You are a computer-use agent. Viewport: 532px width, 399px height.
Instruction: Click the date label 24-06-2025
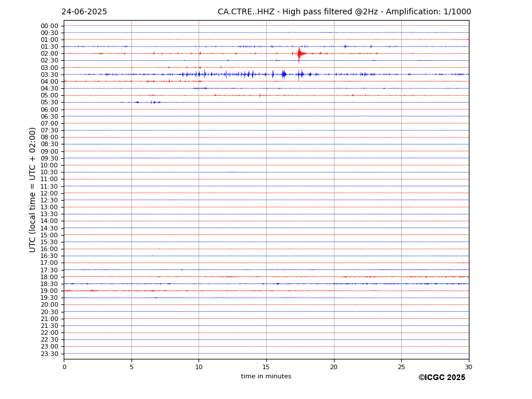[84, 12]
